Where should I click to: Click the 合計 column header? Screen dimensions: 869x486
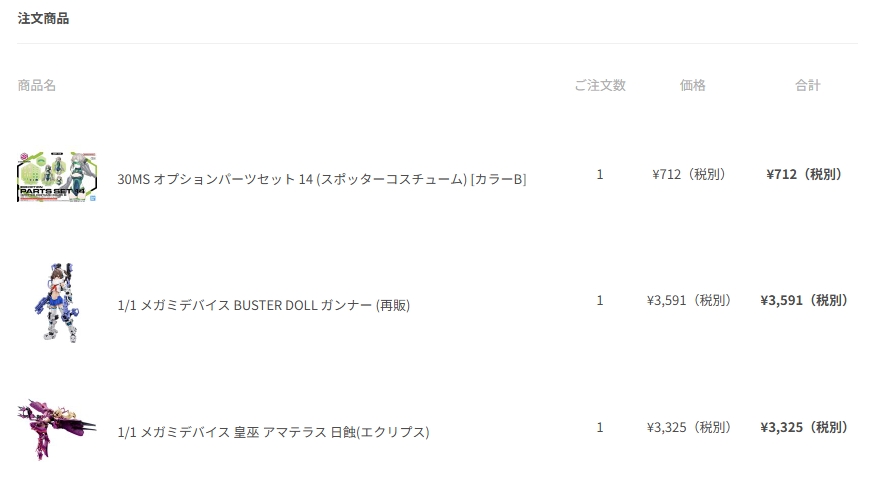coord(807,85)
